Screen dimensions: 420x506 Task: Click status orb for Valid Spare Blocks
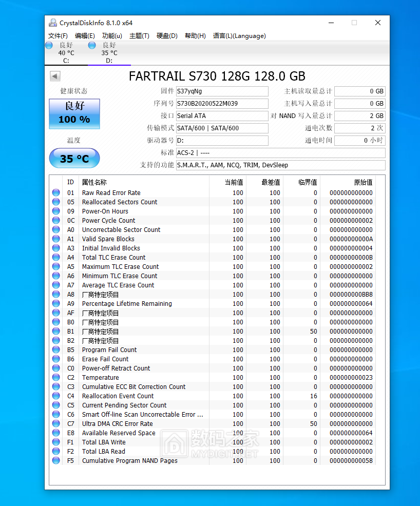[56, 239]
